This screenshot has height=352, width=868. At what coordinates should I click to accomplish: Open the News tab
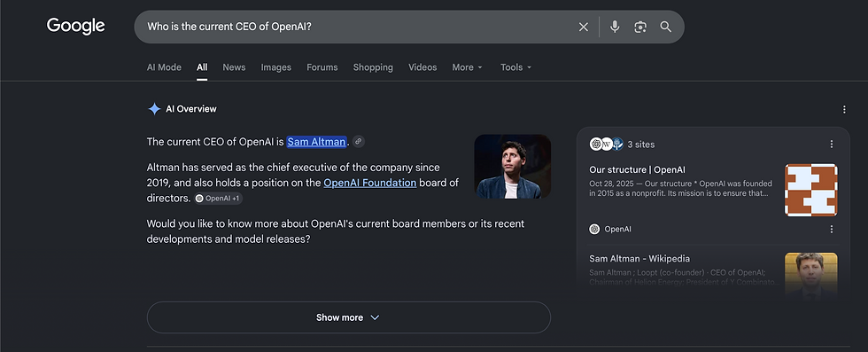coord(234,67)
